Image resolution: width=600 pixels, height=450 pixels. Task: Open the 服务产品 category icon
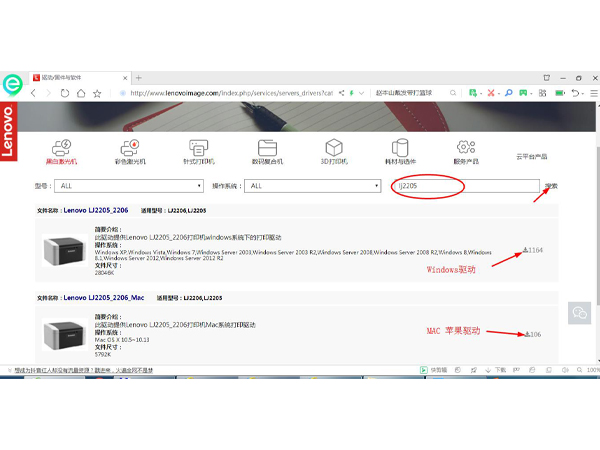click(466, 148)
